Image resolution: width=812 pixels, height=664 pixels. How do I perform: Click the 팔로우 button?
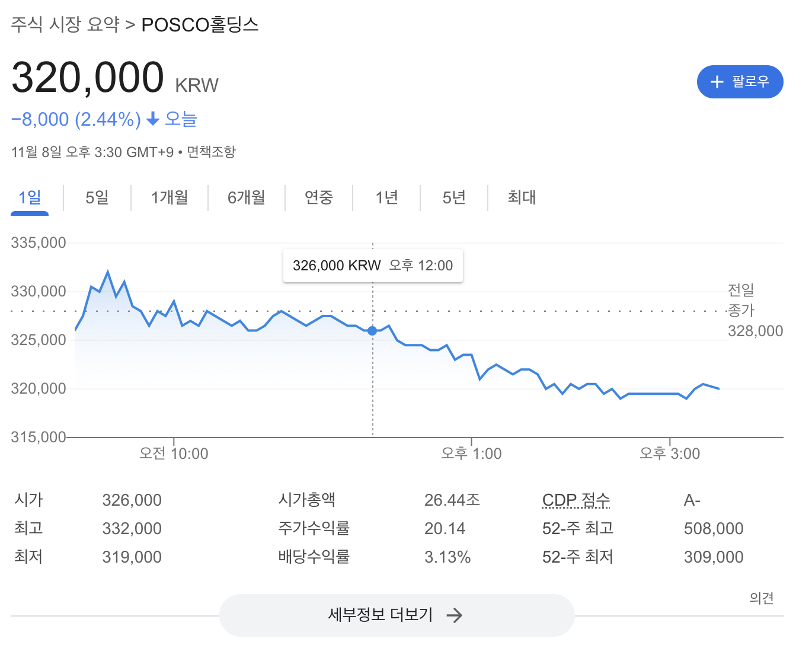(740, 82)
